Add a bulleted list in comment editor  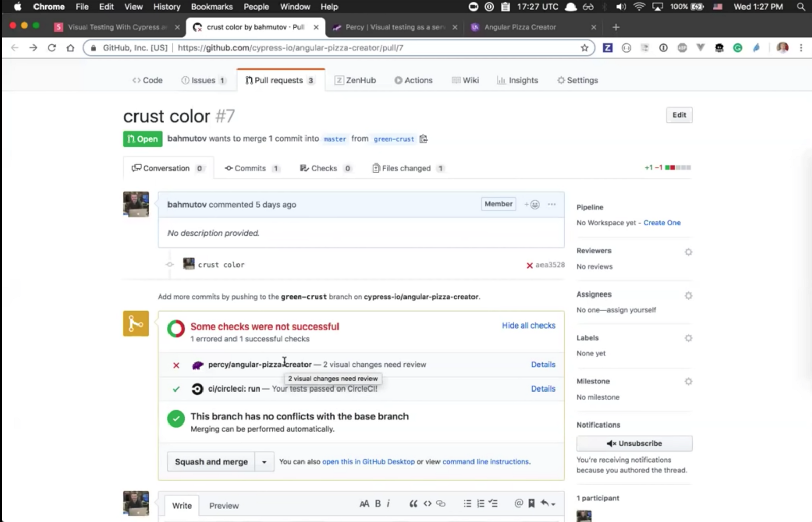coord(467,504)
